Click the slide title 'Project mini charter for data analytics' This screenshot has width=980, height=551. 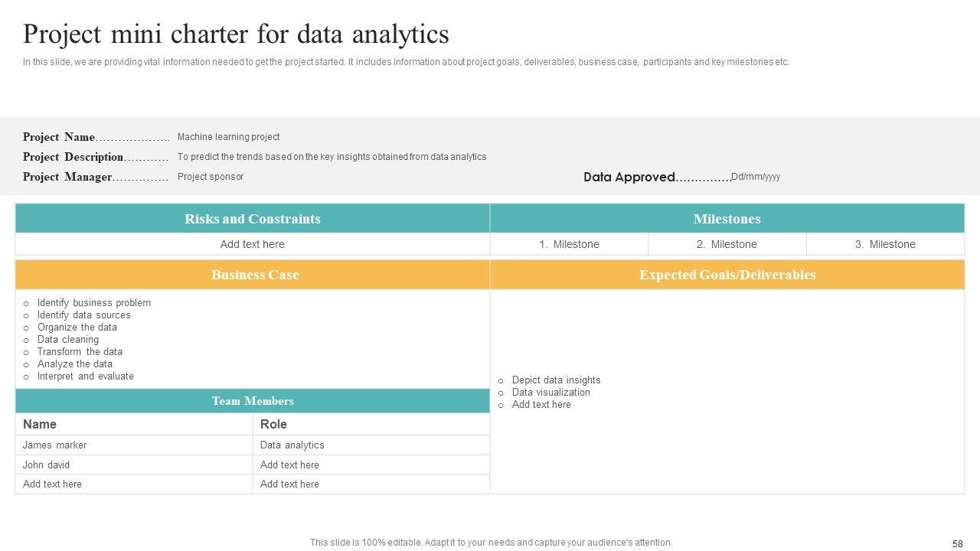tap(236, 34)
